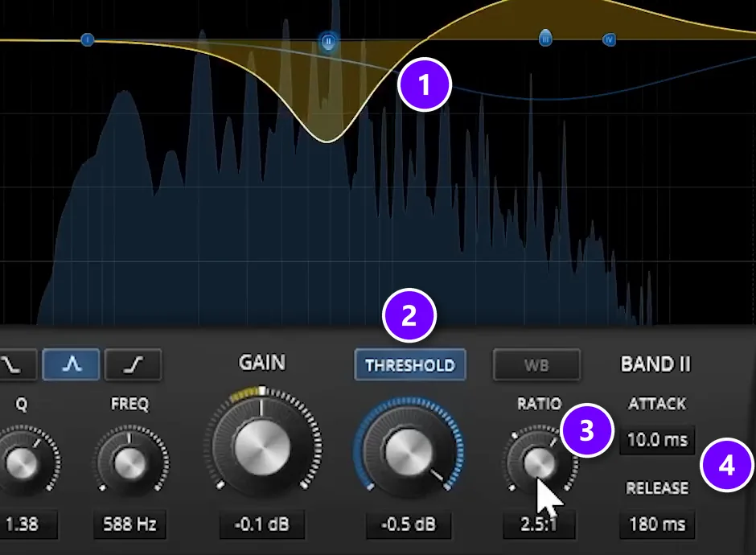
Task: Click the FREQ label
Action: pos(129,404)
